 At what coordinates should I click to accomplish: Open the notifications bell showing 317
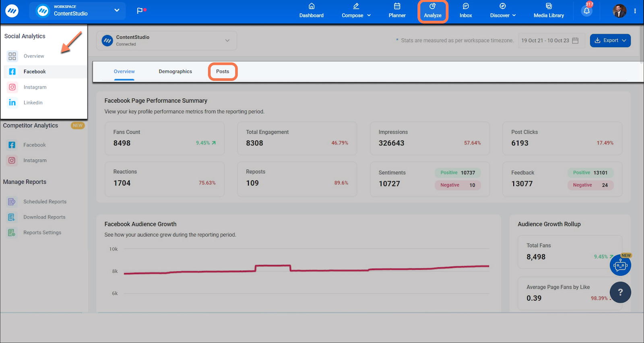coord(587,10)
